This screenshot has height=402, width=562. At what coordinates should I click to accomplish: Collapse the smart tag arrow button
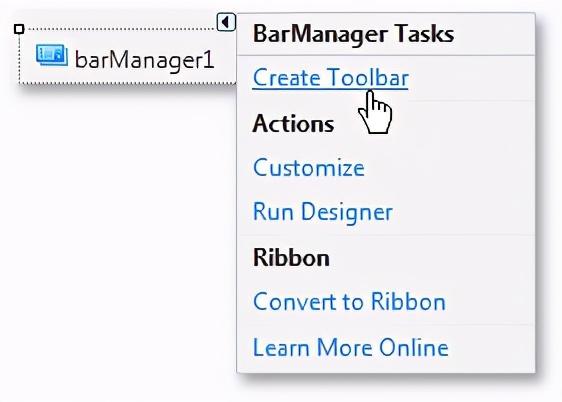[226, 22]
